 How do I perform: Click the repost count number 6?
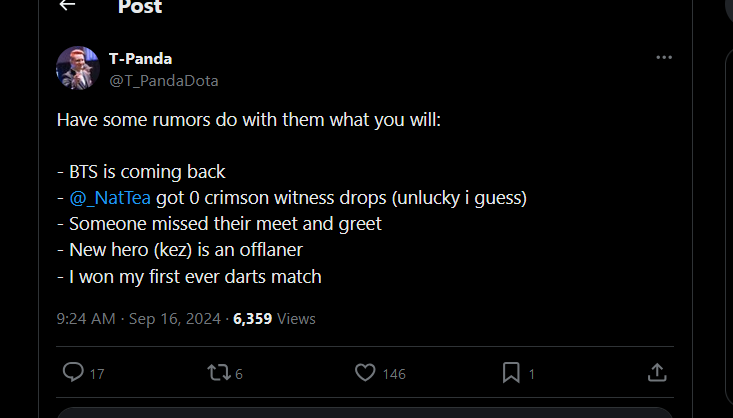239,374
